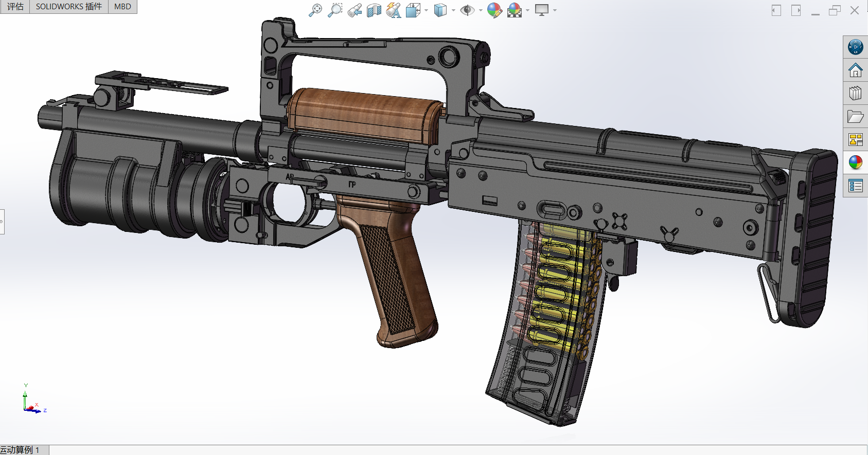Screen dimensions: 868x455
Task: Click the View Orientation cube icon
Action: click(413, 10)
